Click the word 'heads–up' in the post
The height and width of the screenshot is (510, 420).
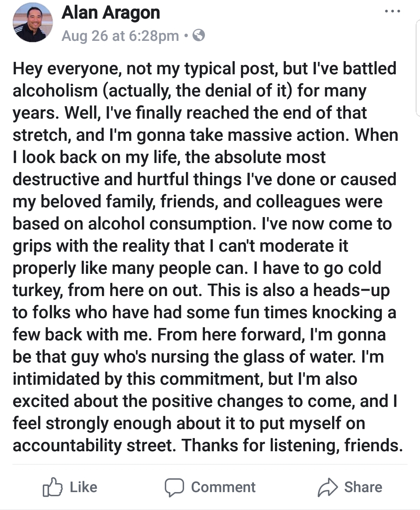pyautogui.click(x=352, y=291)
